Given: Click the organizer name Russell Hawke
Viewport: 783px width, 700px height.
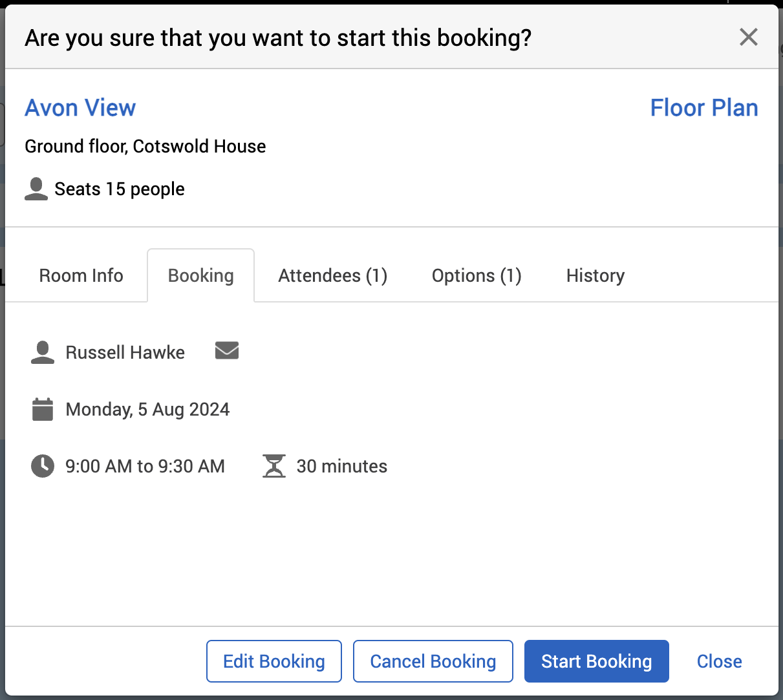Looking at the screenshot, I should (x=125, y=352).
